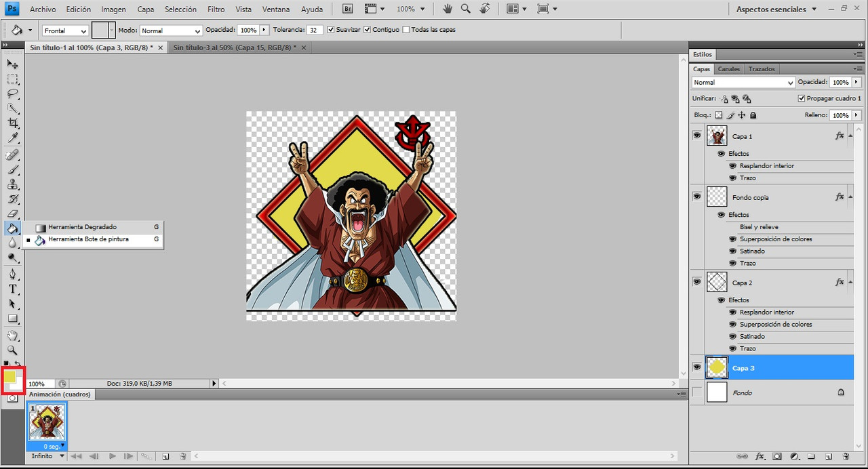Open the Frontal fill source dropdown
868x469 pixels.
pyautogui.click(x=66, y=30)
